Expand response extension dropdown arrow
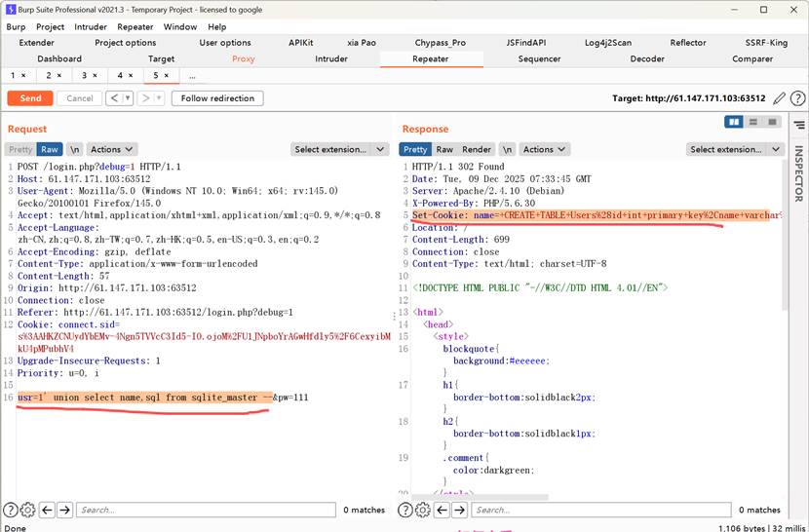 click(776, 149)
